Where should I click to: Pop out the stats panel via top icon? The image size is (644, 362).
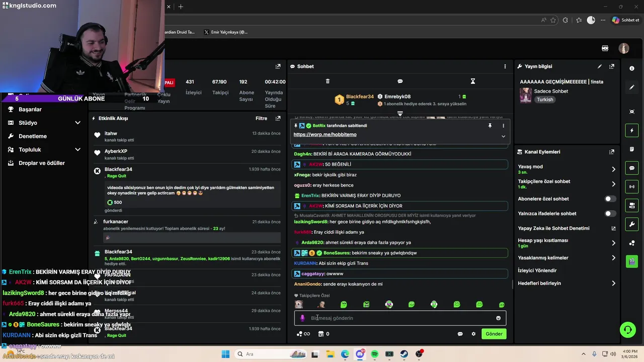[278, 66]
